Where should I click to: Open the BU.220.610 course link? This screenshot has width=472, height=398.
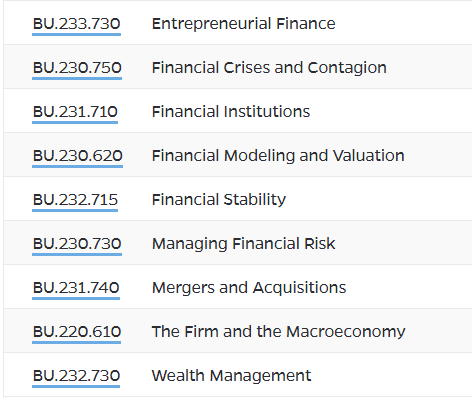[x=76, y=332]
